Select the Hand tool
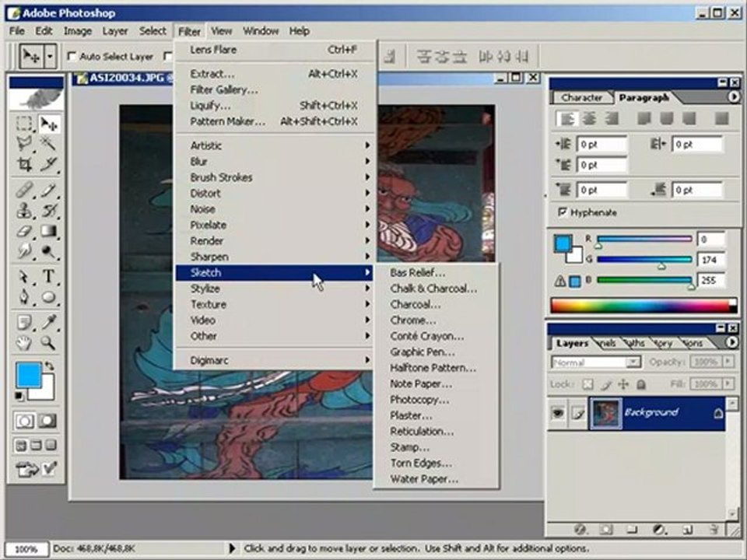747x560 pixels. 24,342
